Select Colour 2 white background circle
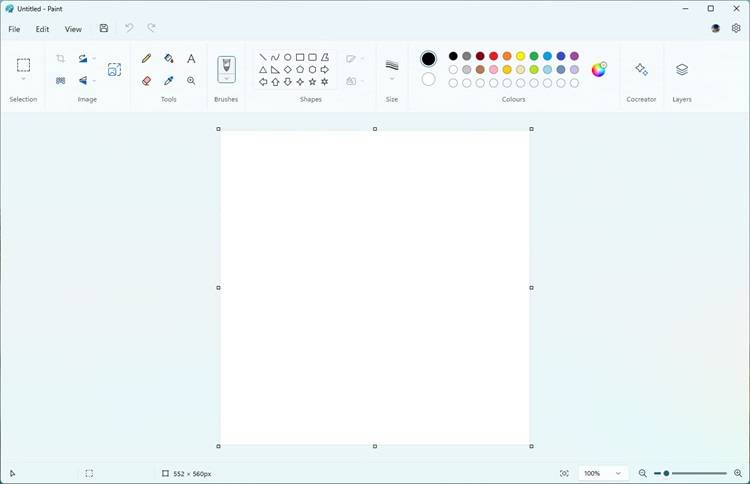Screen dimensions: 750x484 coord(428,79)
